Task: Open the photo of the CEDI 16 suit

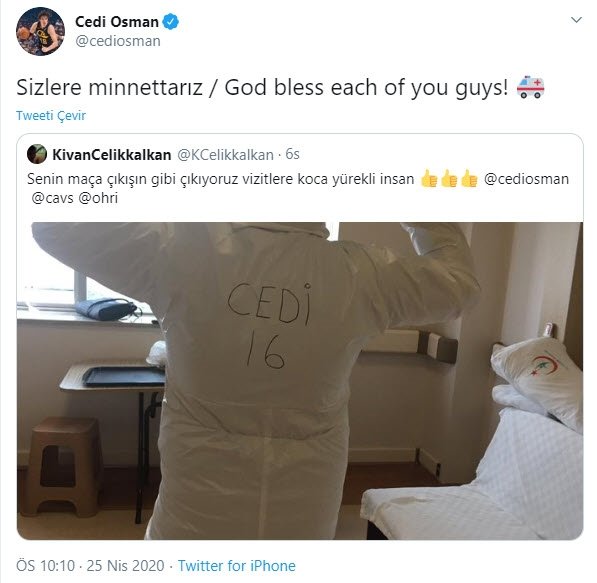Action: click(300, 381)
